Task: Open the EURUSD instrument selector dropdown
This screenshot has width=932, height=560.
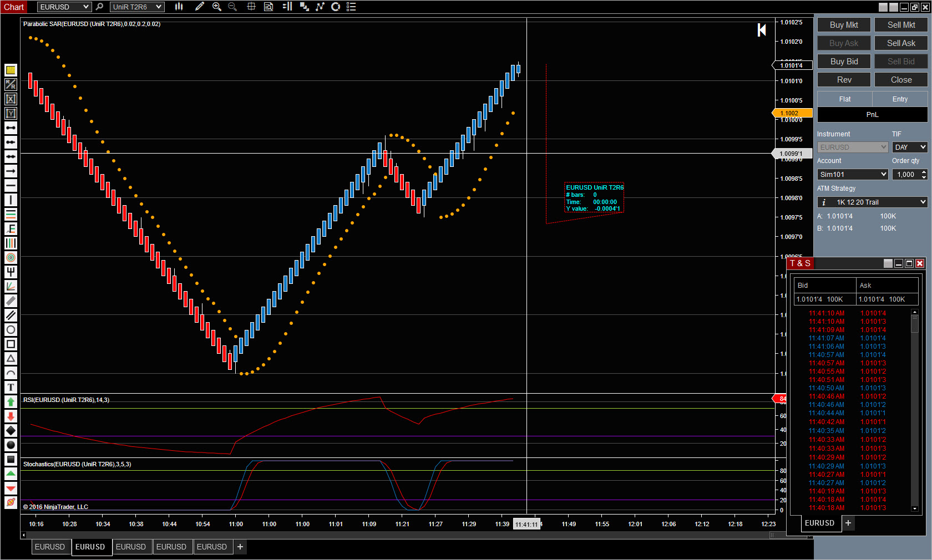Action: tap(64, 7)
